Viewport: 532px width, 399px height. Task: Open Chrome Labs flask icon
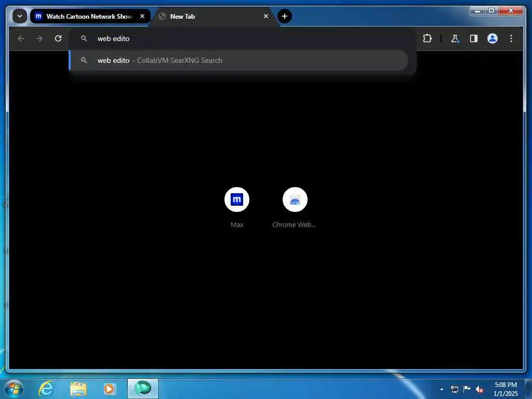455,38
